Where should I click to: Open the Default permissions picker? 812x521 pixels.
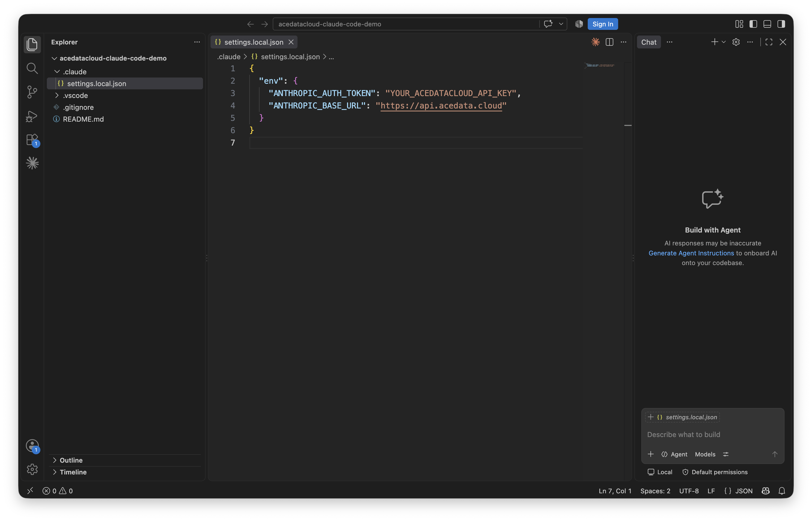[715, 472]
